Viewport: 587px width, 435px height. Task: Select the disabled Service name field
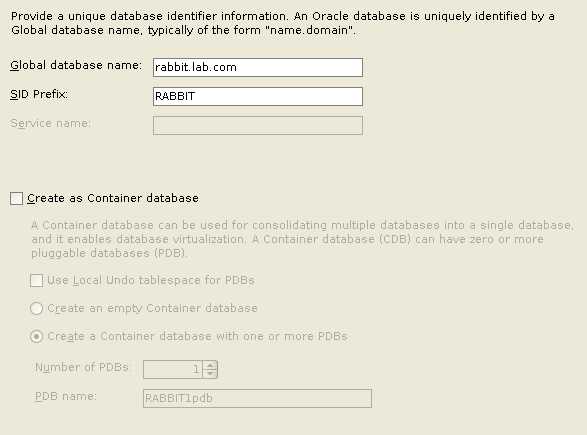click(258, 125)
